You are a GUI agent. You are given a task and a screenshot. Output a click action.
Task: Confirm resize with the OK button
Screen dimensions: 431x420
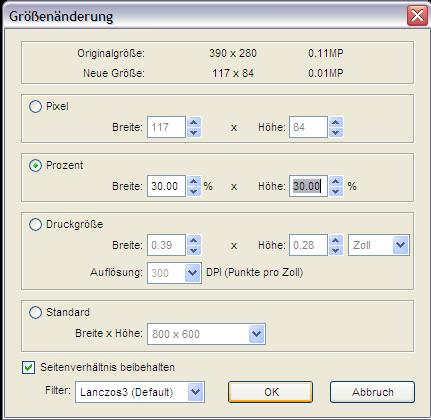point(270,392)
